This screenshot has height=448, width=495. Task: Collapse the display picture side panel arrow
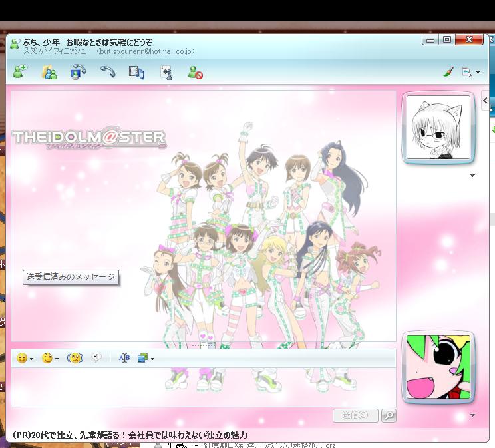coord(485,100)
